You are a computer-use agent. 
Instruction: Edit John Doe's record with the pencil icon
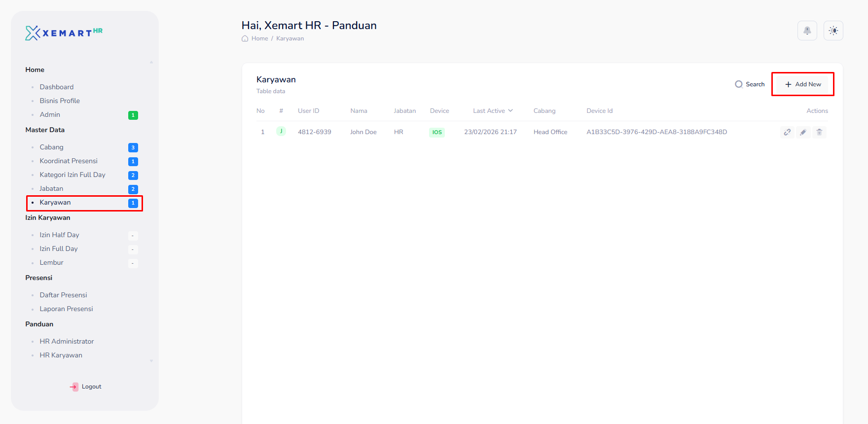[x=803, y=132]
